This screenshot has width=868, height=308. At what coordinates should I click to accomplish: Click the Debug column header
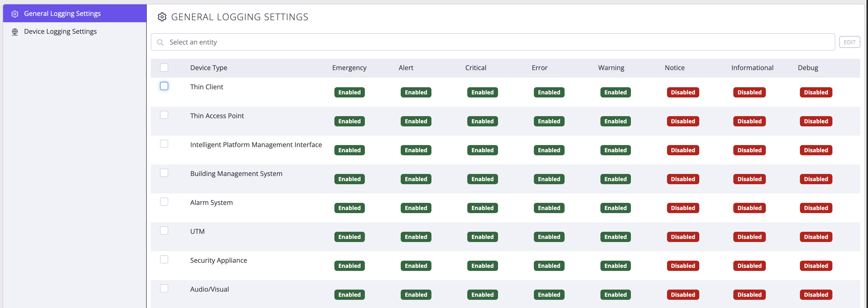click(808, 68)
